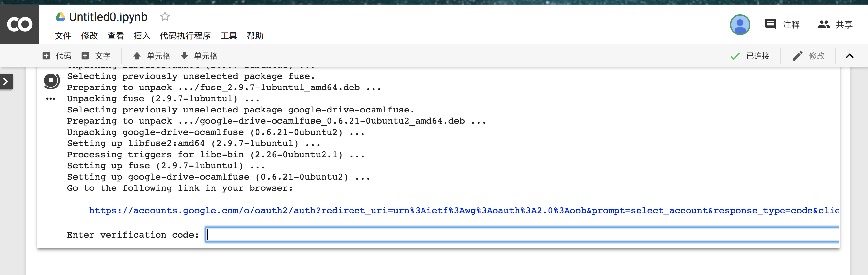868x275 pixels.
Task: Click the 已连接 connection status
Action: pyautogui.click(x=750, y=56)
